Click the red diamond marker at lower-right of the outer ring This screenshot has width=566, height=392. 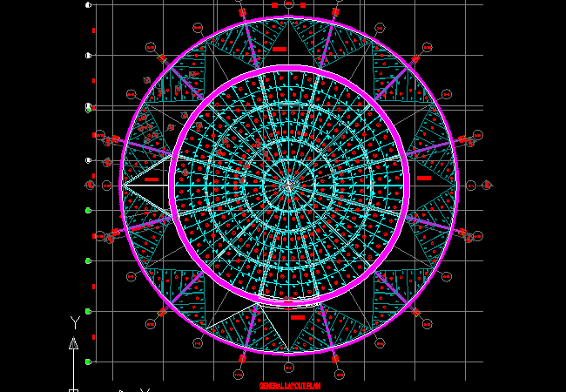[415, 312]
